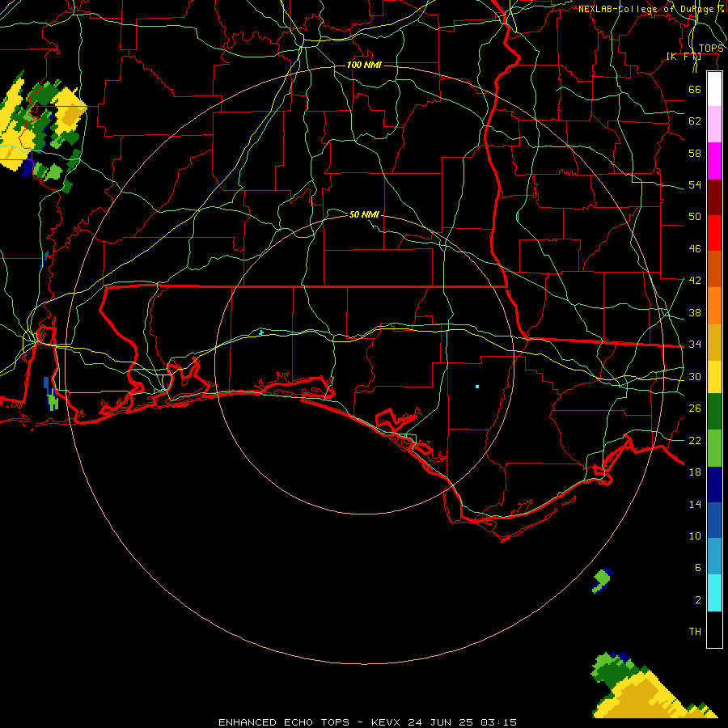Screen dimensions: 728x728
Task: Click the '46' scale value
Action: [695, 249]
